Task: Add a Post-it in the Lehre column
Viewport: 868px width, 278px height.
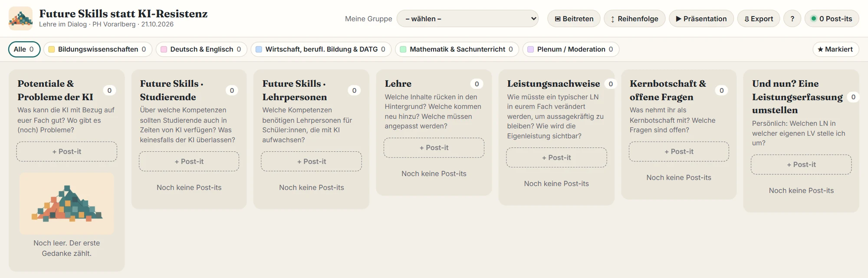Action: [434, 148]
